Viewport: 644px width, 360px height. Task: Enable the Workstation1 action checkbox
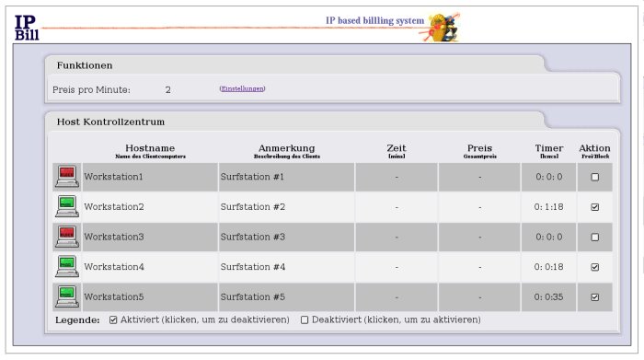click(594, 177)
